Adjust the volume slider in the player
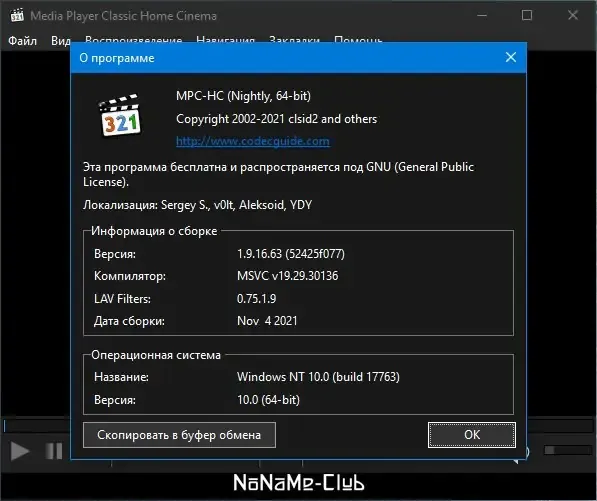This screenshot has height=501, width=597. (x=567, y=450)
